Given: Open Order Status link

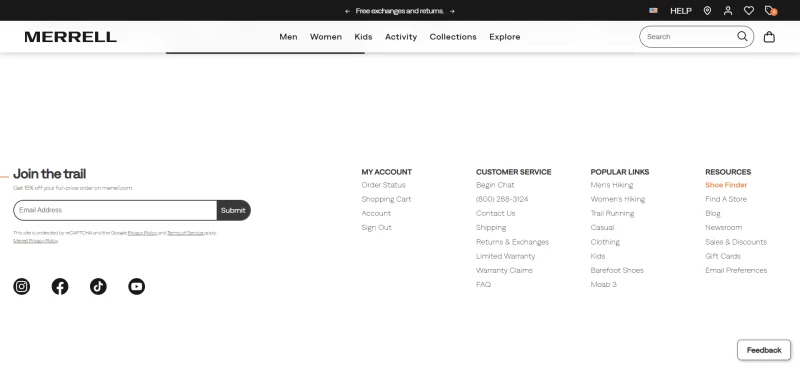Looking at the screenshot, I should (x=383, y=185).
